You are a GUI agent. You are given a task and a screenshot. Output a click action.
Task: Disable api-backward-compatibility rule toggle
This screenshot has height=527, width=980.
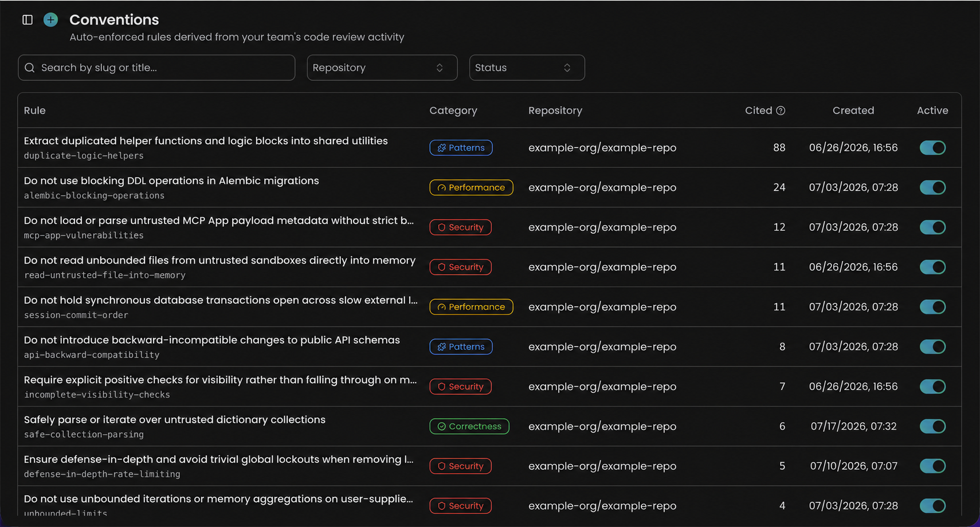932,347
